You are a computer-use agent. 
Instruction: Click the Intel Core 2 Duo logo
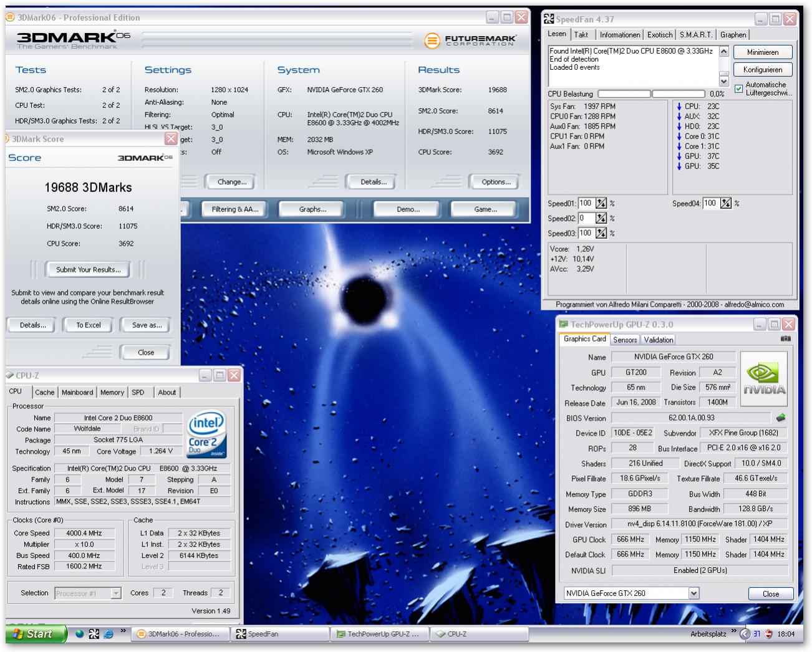tap(206, 434)
